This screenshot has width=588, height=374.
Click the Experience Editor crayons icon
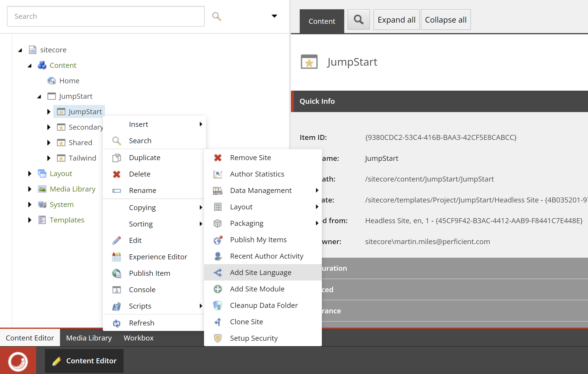[x=116, y=257]
